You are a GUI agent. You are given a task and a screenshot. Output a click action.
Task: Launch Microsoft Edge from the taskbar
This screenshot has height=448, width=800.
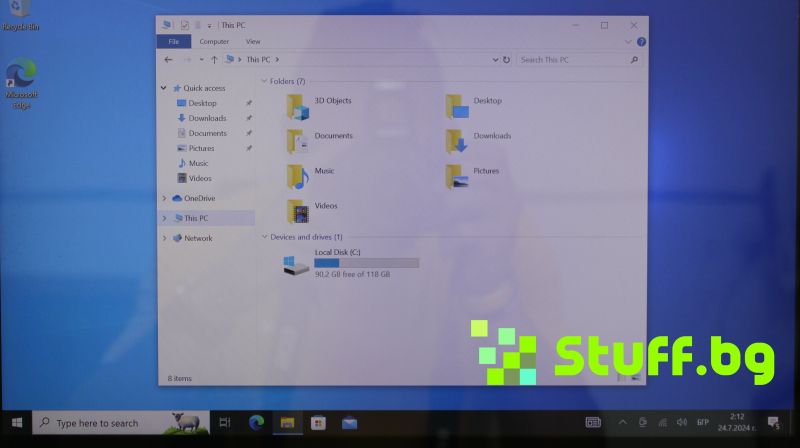point(256,423)
